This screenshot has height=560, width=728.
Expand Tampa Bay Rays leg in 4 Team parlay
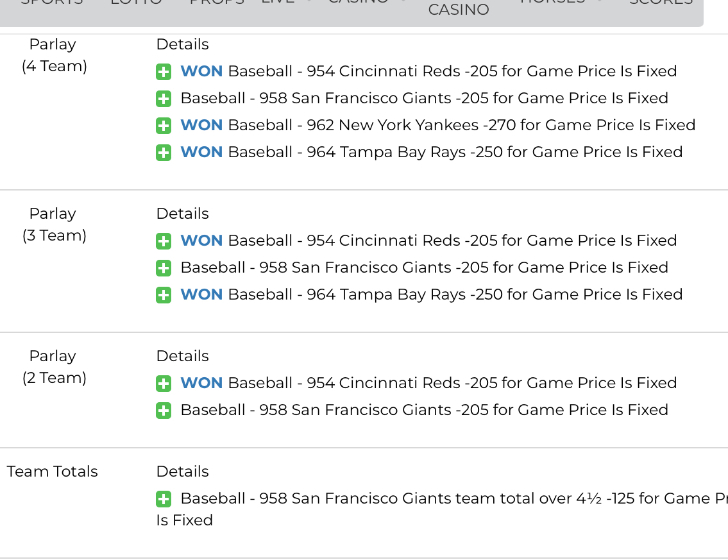164,153
